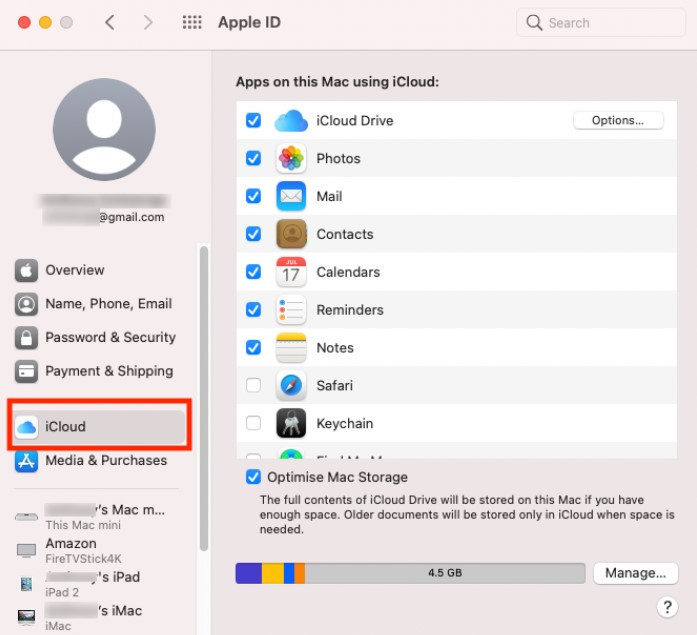Viewport: 697px width, 635px height.
Task: Click the App Store Media & Purchases icon
Action: [26, 461]
